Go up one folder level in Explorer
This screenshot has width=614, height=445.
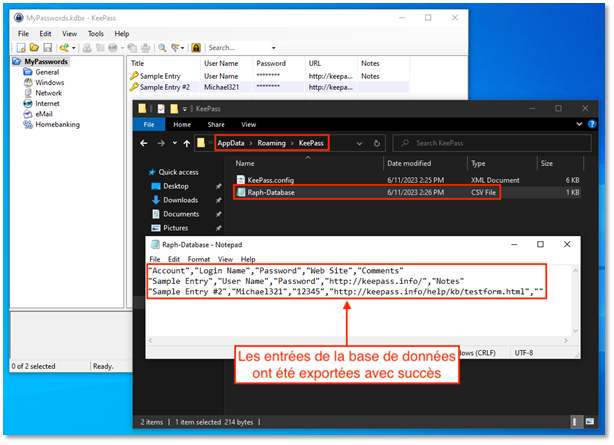coord(187,143)
